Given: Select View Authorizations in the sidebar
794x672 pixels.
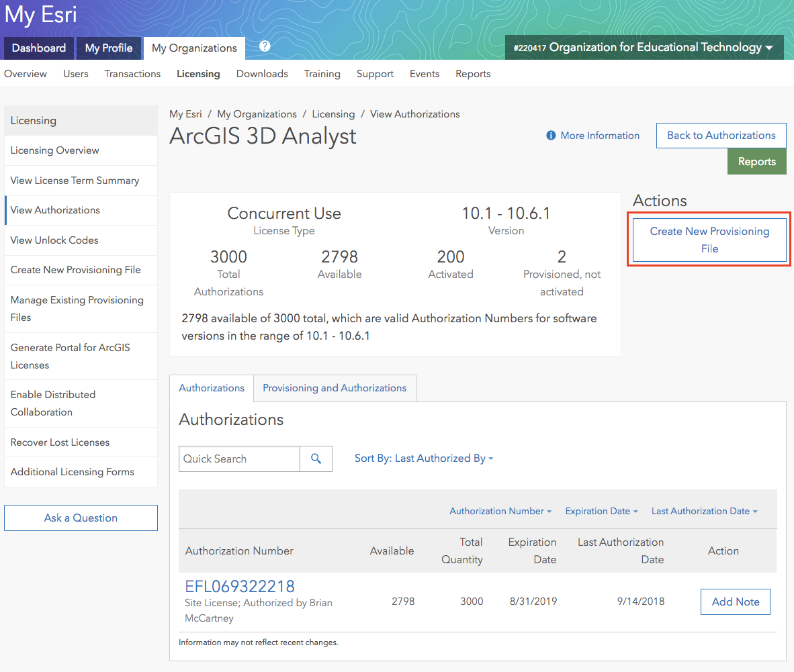Looking at the screenshot, I should [x=81, y=210].
